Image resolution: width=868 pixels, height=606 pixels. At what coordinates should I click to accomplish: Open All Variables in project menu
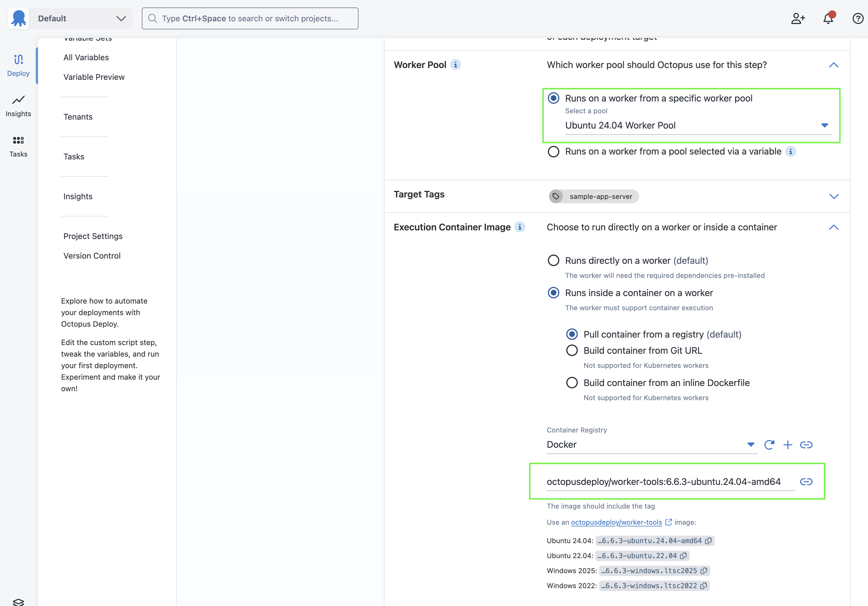pyautogui.click(x=86, y=57)
